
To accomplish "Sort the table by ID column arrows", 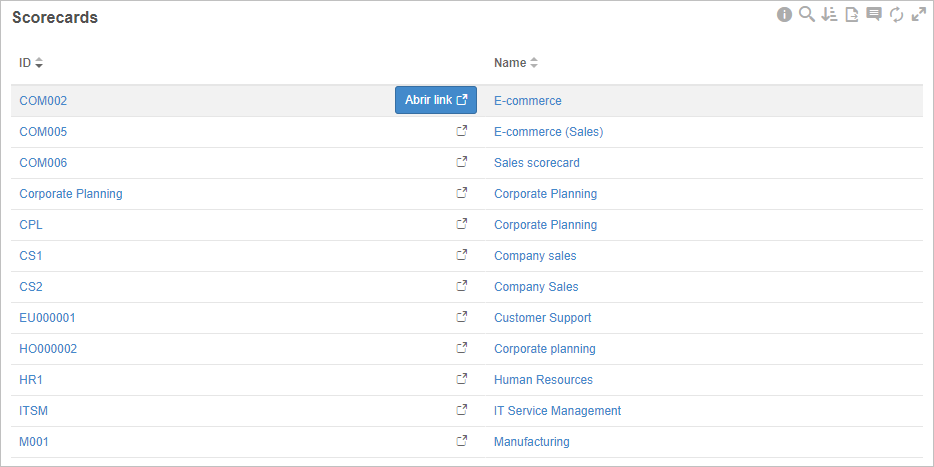I will [39, 63].
